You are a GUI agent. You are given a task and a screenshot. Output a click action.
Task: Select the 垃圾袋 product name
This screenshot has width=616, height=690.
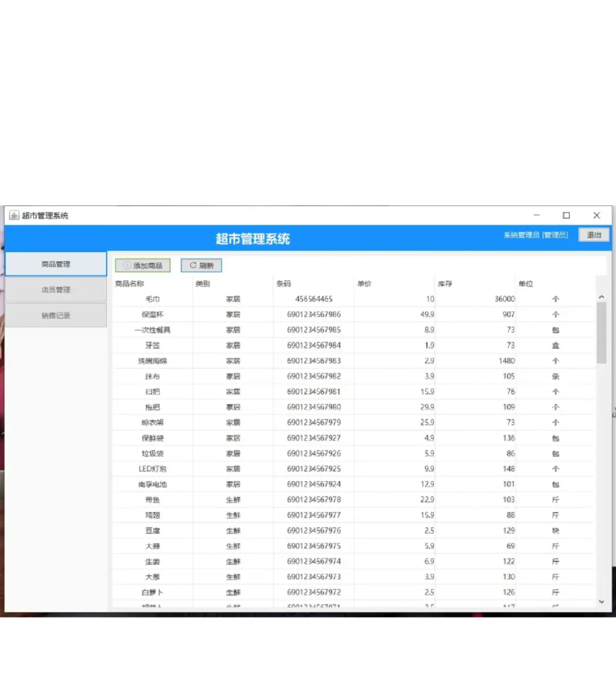click(153, 453)
